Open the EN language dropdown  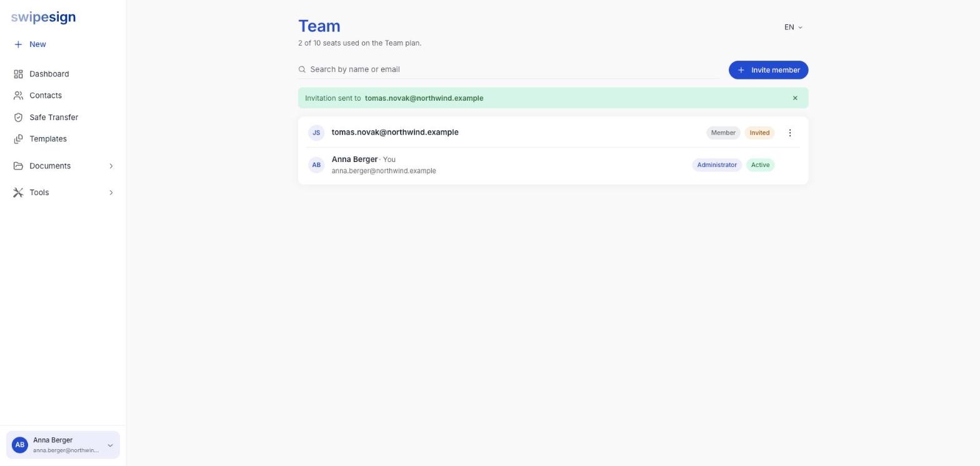tap(793, 28)
